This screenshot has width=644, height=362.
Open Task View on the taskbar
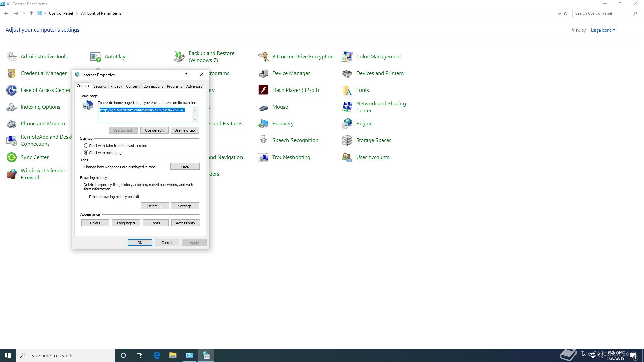point(140,355)
